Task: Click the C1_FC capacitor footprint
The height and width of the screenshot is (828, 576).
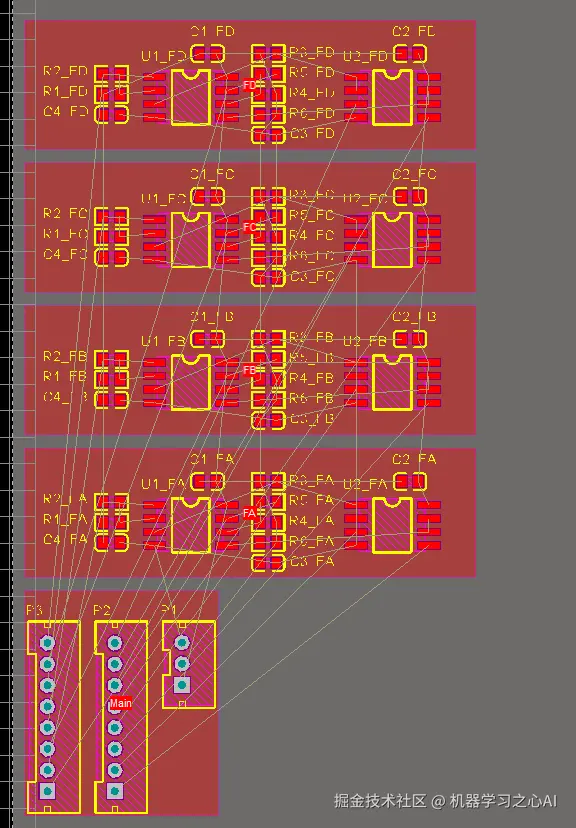Action: tap(207, 196)
